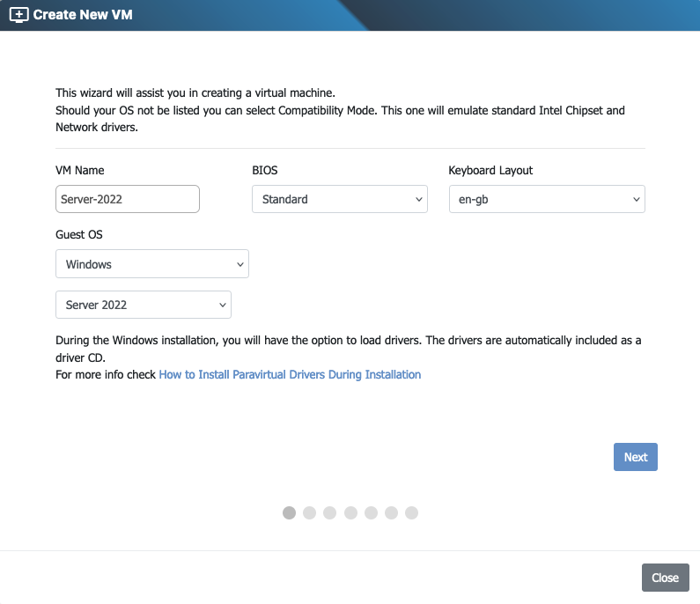
Task: Select the first wizard step dot
Action: pyautogui.click(x=289, y=512)
